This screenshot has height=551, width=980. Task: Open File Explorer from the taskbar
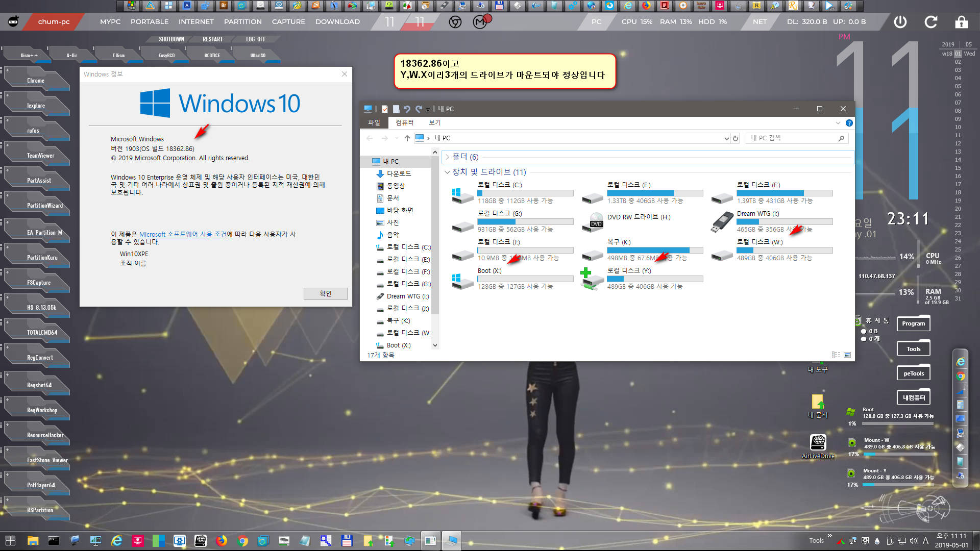click(33, 541)
